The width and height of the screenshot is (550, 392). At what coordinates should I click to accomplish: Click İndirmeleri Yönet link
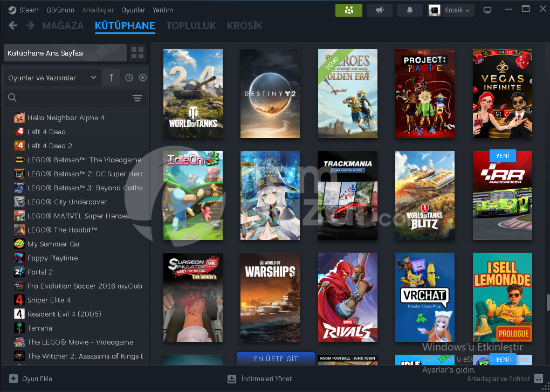(266, 379)
